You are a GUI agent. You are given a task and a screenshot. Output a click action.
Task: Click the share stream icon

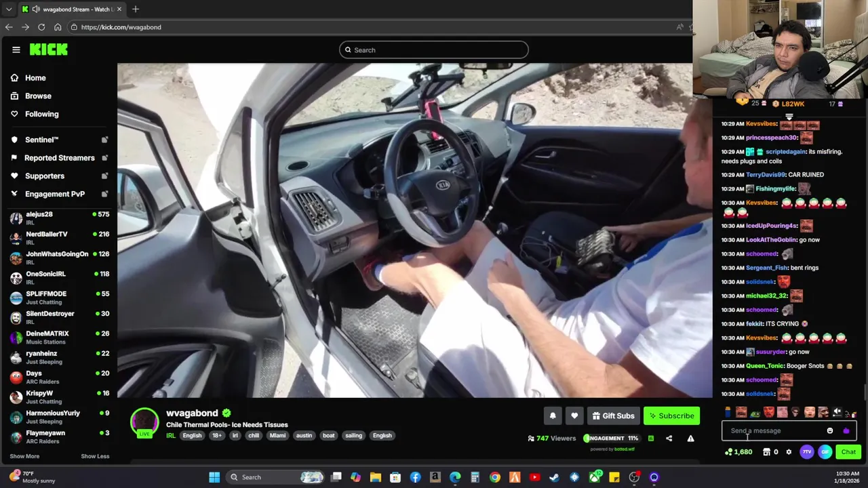click(x=669, y=439)
